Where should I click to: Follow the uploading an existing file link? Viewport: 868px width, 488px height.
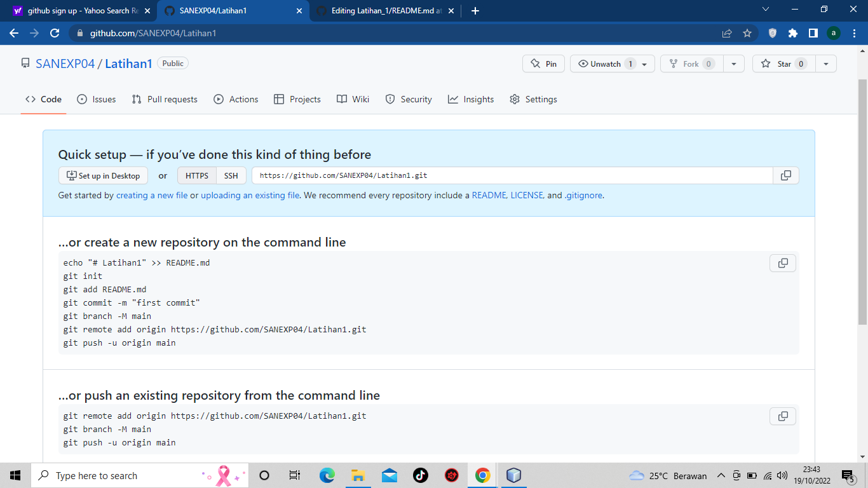250,195
